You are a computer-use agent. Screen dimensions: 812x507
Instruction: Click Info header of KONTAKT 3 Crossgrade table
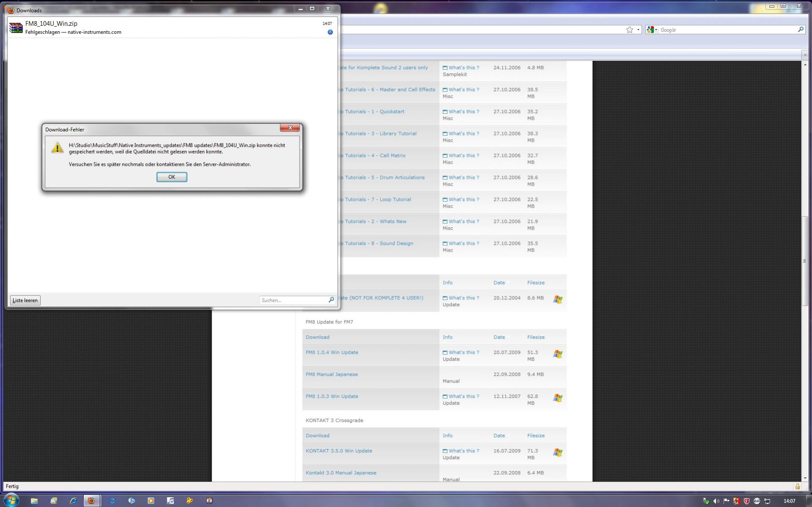tap(447, 436)
